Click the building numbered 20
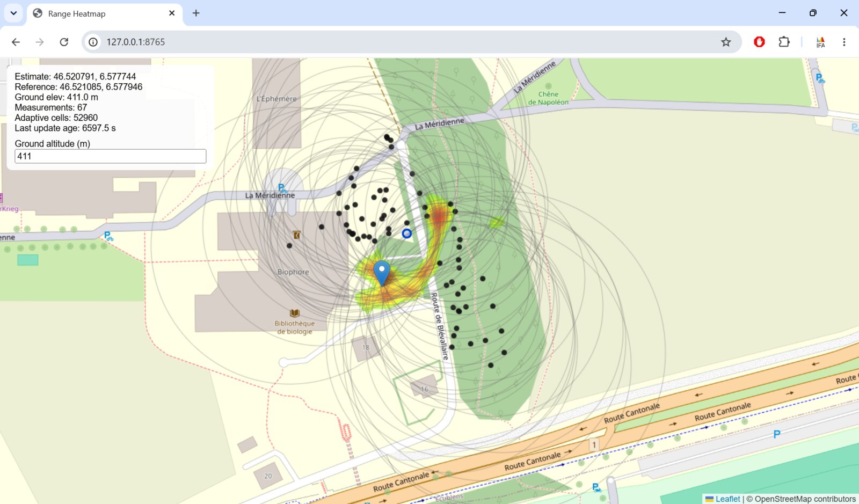This screenshot has height=504, width=859. point(268,476)
